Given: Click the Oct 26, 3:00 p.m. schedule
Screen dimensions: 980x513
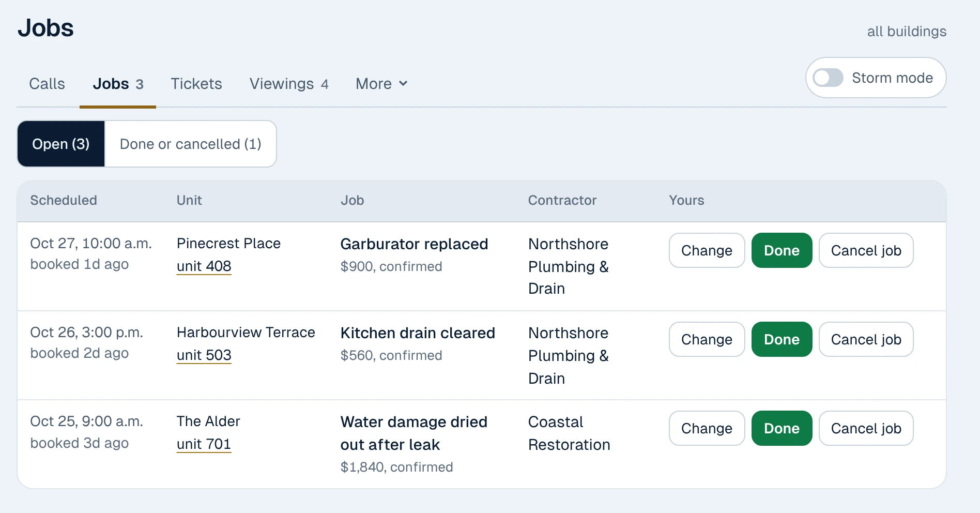Looking at the screenshot, I should (86, 333).
